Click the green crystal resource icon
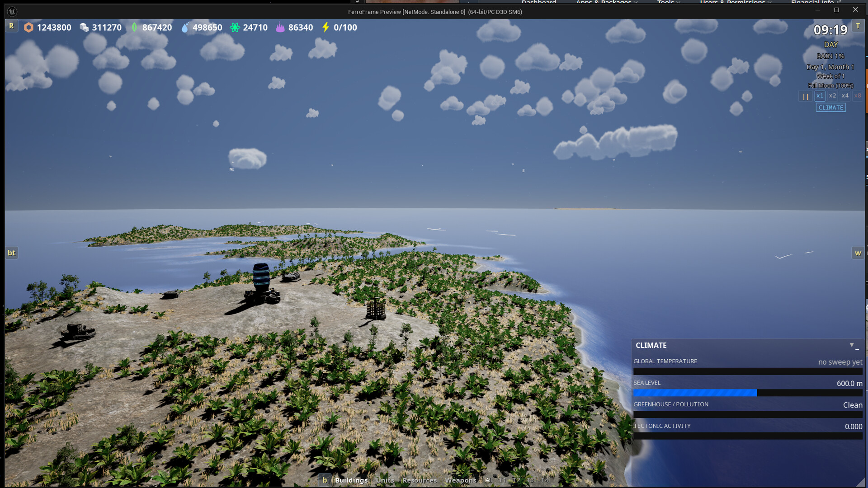Viewport: 868px width, 488px height. pos(134,28)
